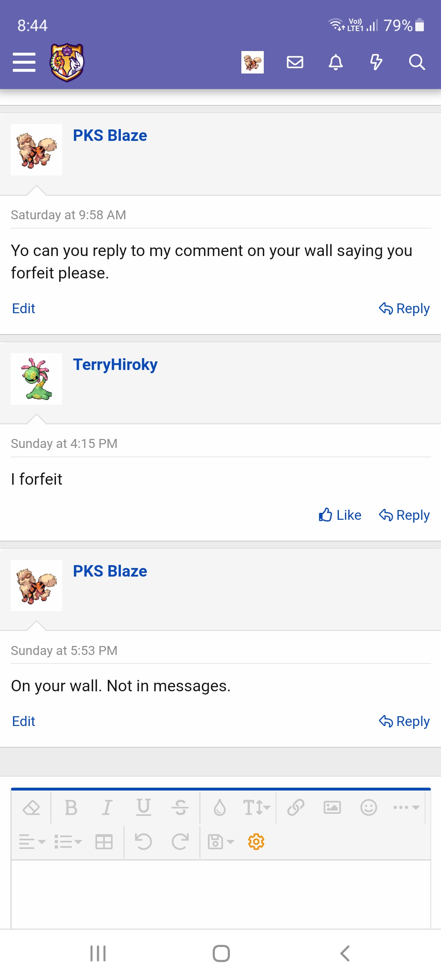This screenshot has height=980, width=441.
Task: Toggle bold formatting in the editor
Action: click(71, 807)
